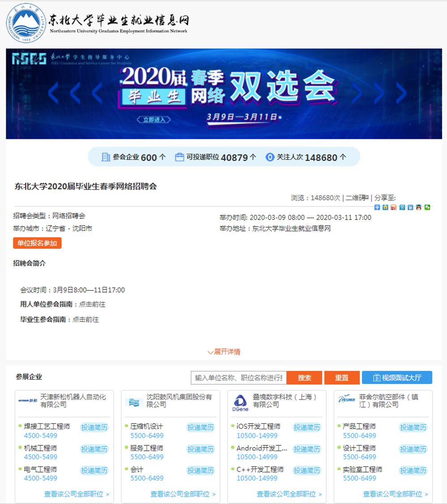
Task: Open 毕业生参会指南 guide link
Action: (x=85, y=319)
